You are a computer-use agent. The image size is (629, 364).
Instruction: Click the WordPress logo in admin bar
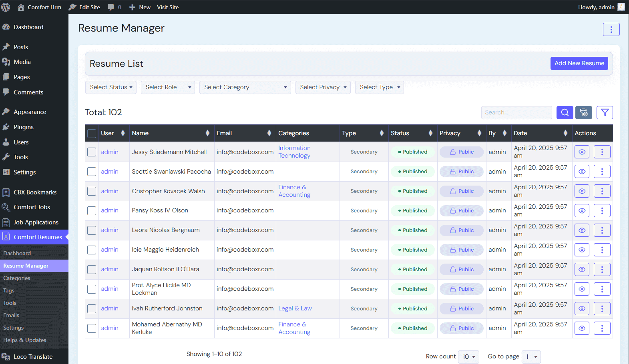pyautogui.click(x=6, y=7)
